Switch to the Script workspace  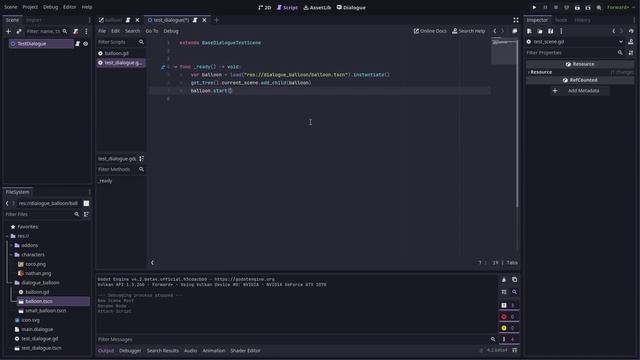(x=287, y=7)
